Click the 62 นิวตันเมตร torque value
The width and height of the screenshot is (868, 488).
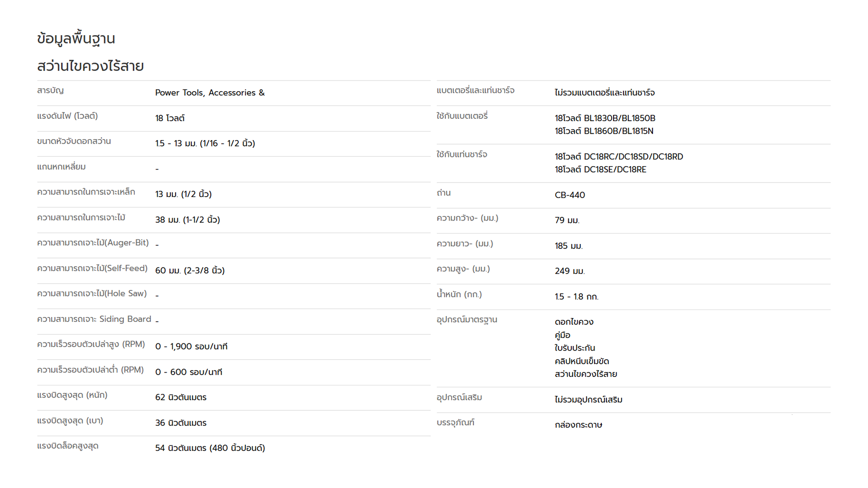tap(180, 397)
